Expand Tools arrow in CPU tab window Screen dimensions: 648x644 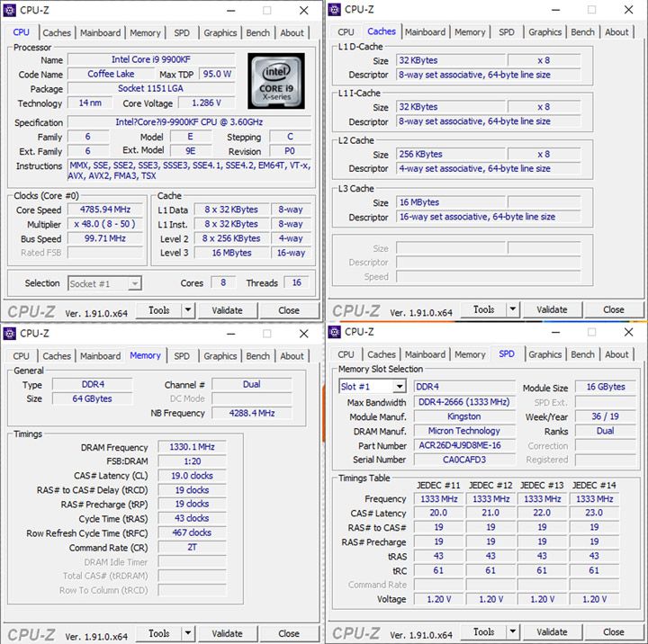point(187,310)
